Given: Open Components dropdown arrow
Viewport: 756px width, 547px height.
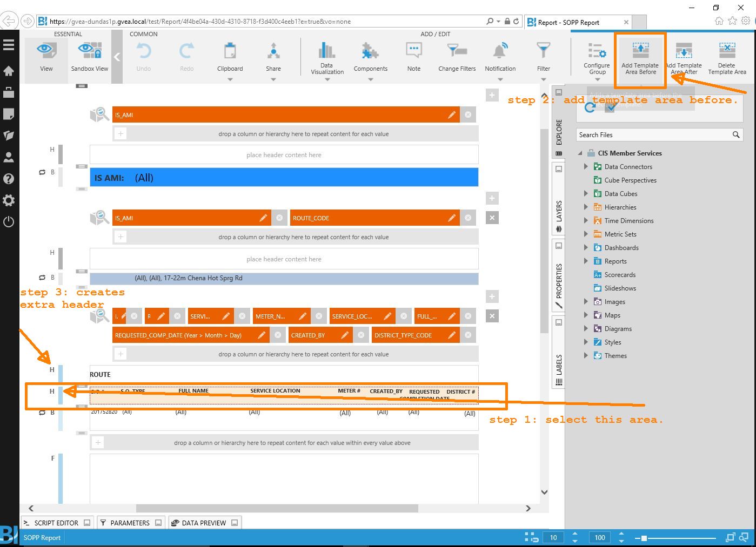Looking at the screenshot, I should [371, 79].
